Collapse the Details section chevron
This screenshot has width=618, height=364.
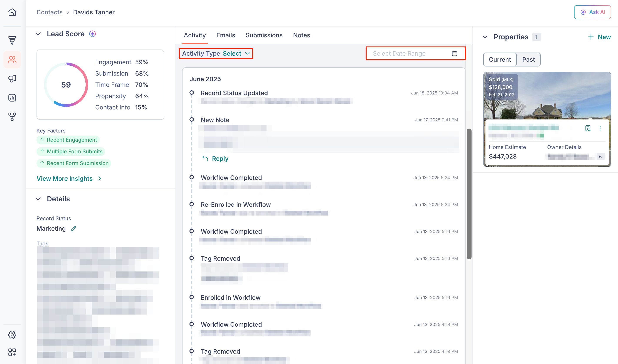coord(38,199)
